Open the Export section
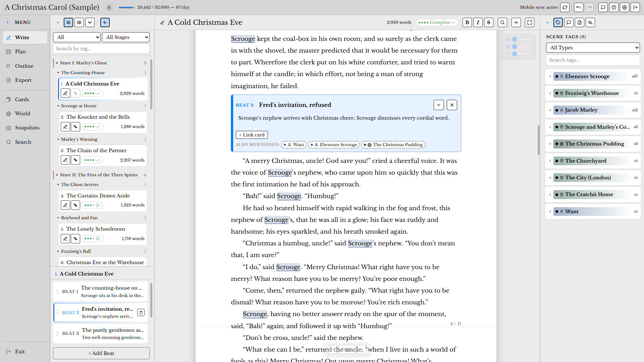The image size is (644, 362). [x=25, y=80]
